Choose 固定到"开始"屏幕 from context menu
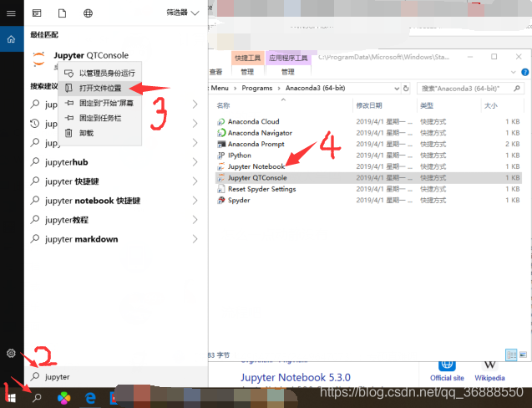Image resolution: width=532 pixels, height=408 pixels. point(99,103)
